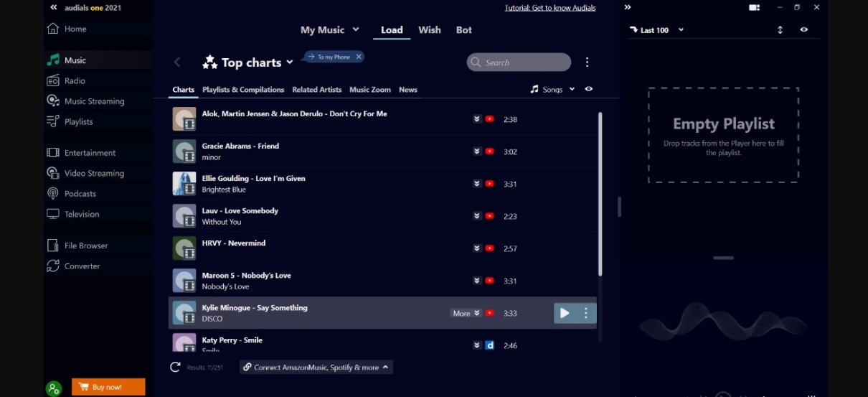
Task: Select the Music Zoom tab
Action: [370, 90]
